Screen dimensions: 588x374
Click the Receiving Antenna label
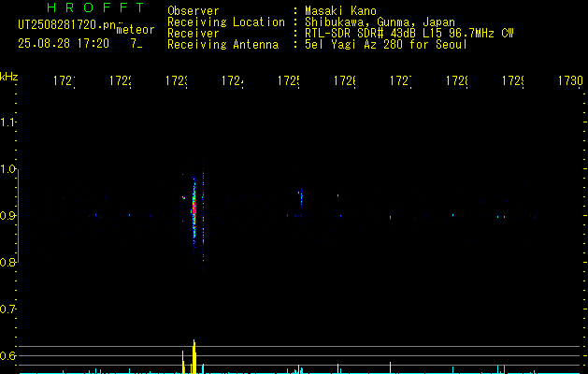(x=222, y=45)
